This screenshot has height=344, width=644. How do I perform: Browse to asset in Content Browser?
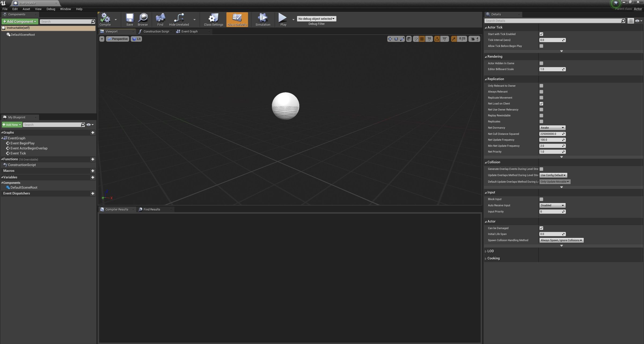(x=143, y=20)
